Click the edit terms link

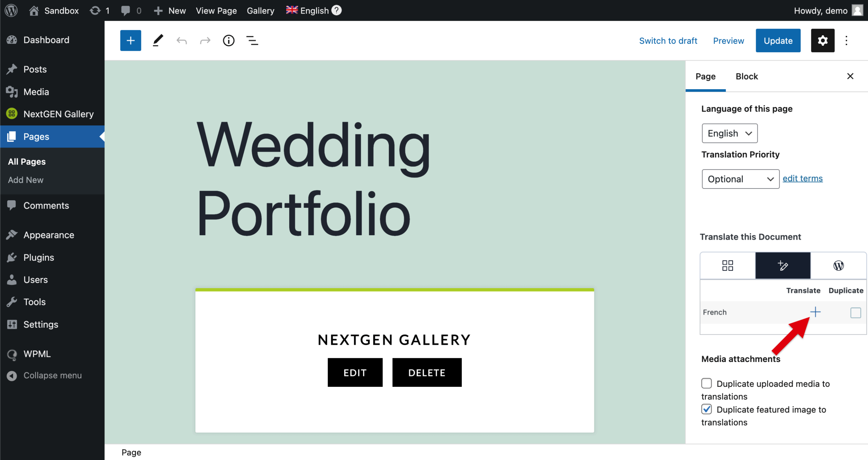tap(802, 178)
